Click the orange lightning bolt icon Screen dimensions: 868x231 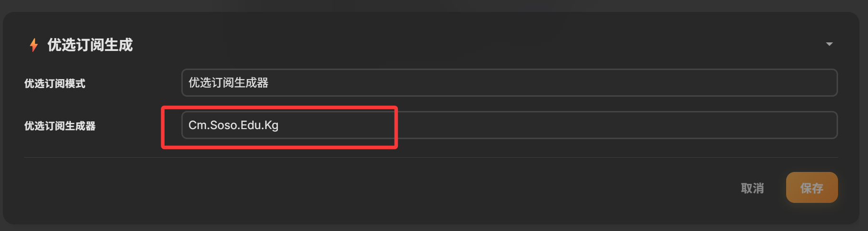(34, 45)
